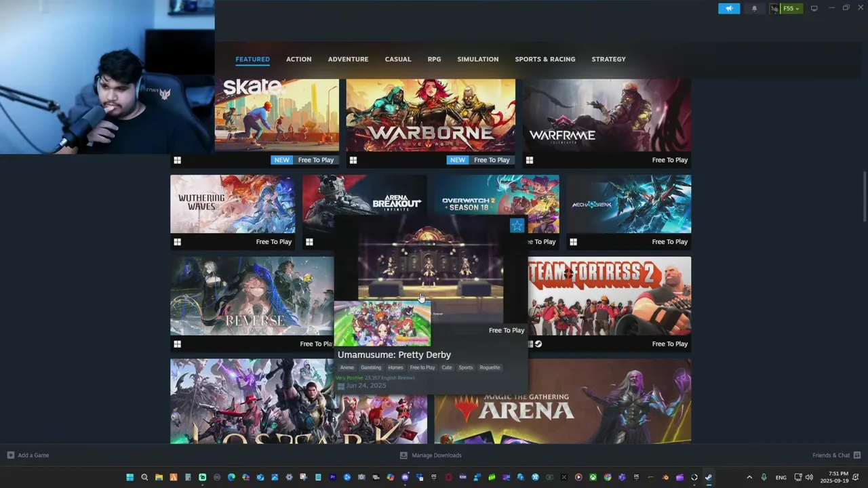
Task: Click the Sports tag
Action: click(465, 367)
